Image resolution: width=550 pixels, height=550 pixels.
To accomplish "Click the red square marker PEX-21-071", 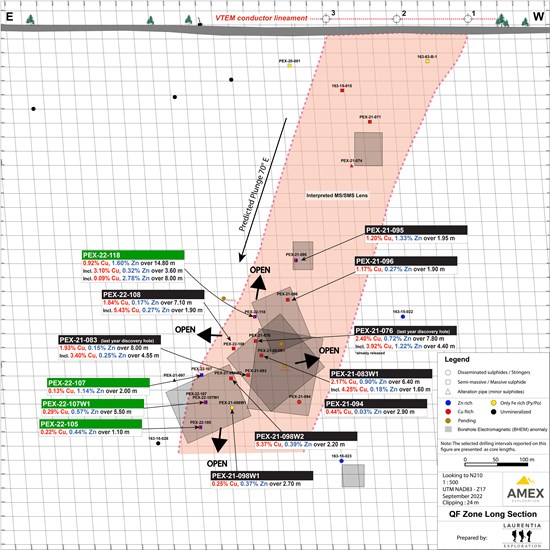I will (370, 122).
